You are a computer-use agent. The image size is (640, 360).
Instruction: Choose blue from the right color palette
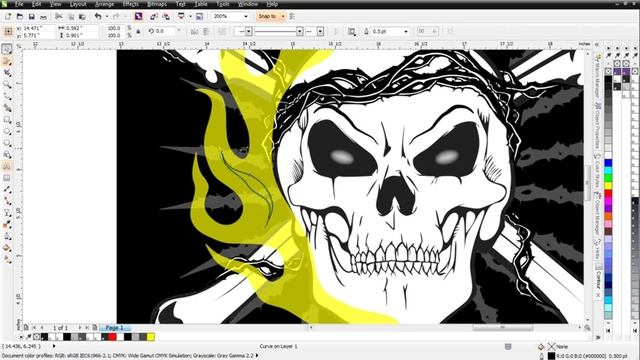[x=608, y=163]
